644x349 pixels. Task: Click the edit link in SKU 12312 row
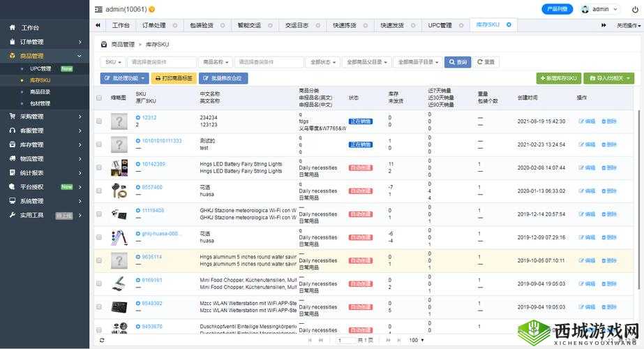click(x=587, y=121)
